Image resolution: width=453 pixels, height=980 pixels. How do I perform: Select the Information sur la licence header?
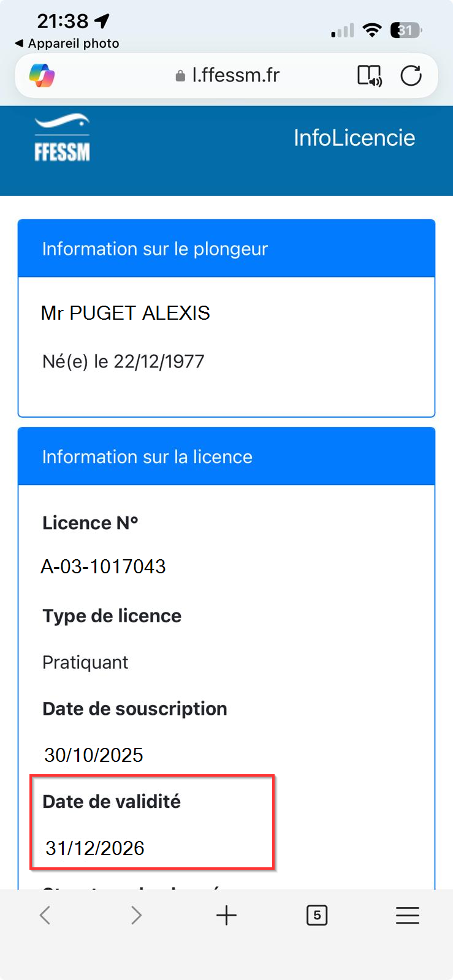click(x=147, y=456)
